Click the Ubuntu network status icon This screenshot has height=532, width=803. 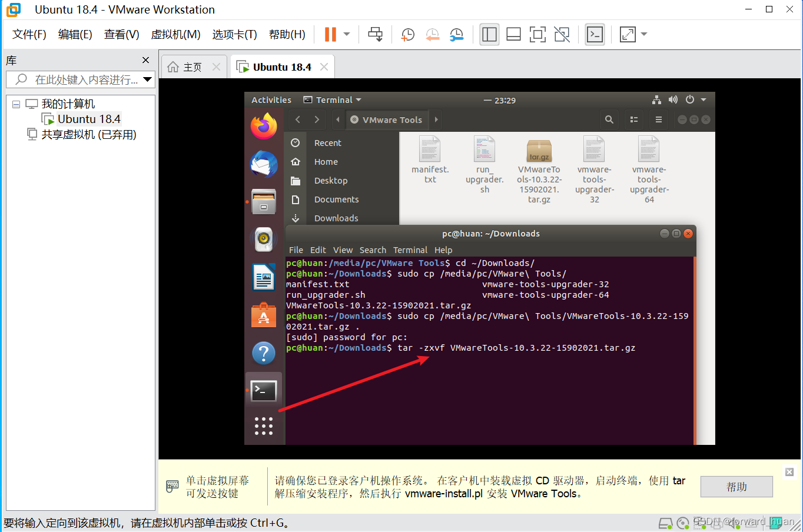coord(656,99)
